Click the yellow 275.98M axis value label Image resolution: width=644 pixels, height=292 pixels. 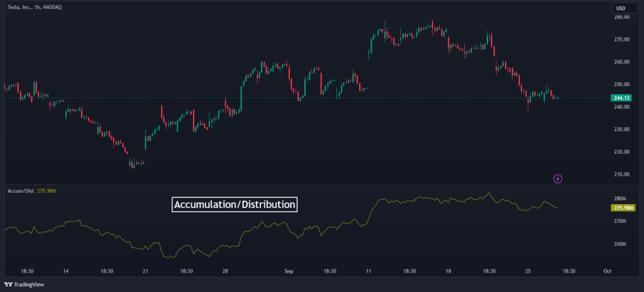(623, 208)
